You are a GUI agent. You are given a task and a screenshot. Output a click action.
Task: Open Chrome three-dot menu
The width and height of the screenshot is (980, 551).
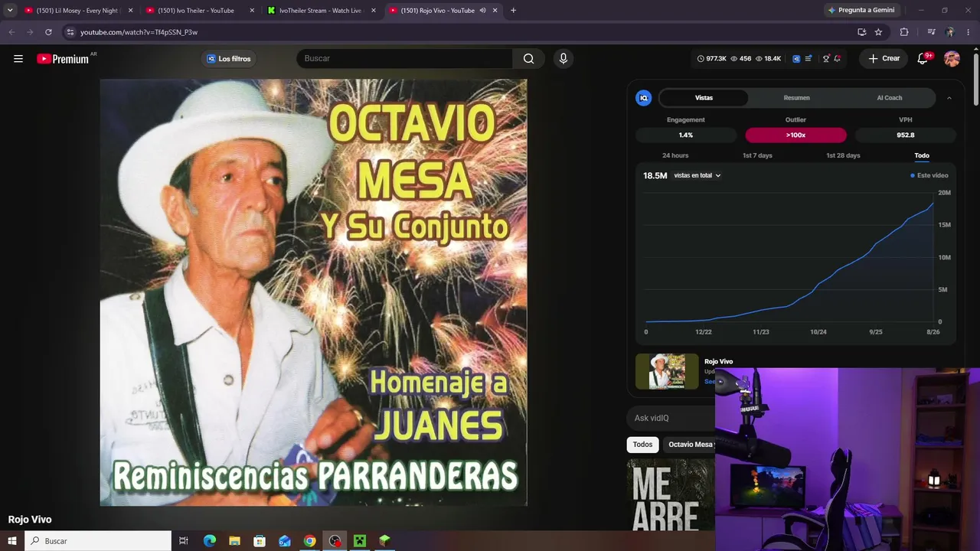[969, 32]
